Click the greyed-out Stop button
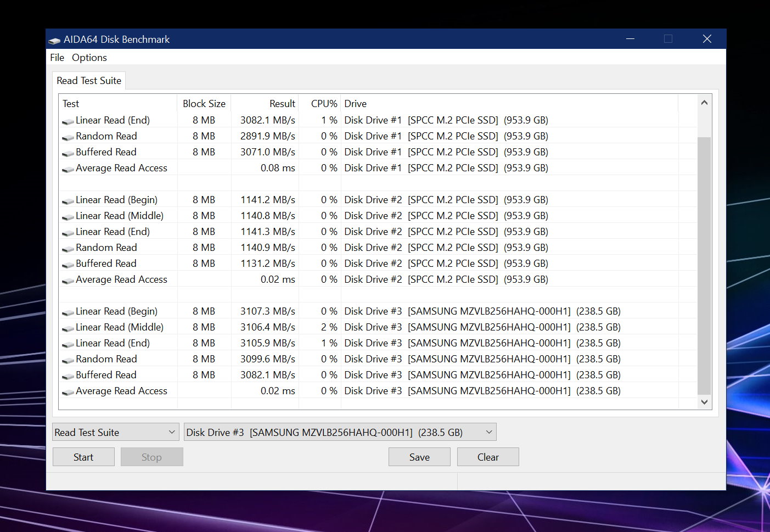The width and height of the screenshot is (770, 532). [151, 457]
